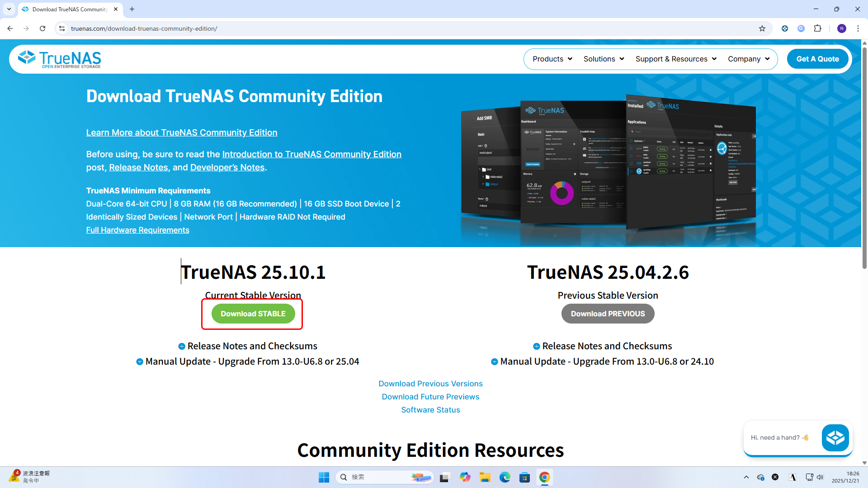Open the Solutions menu
The height and width of the screenshot is (488, 868).
click(604, 59)
